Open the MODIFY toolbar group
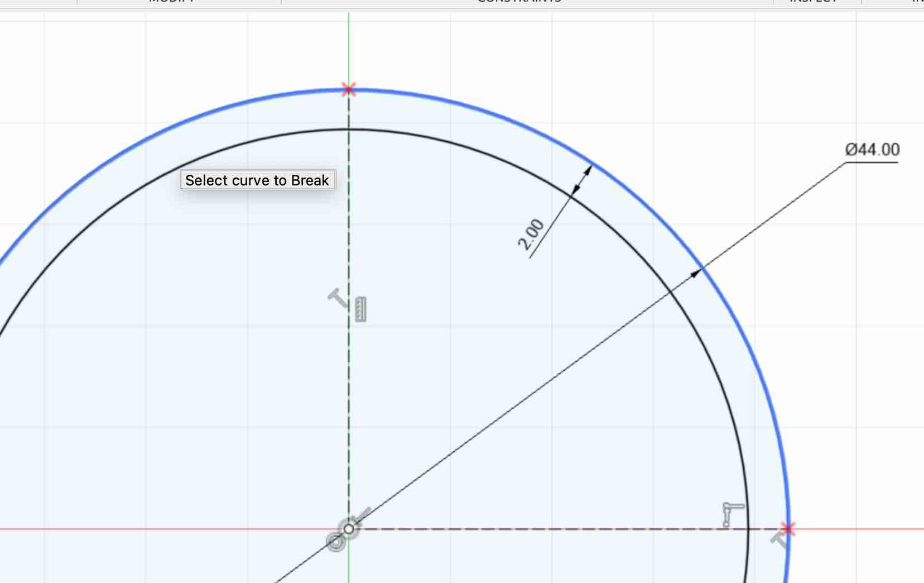Image resolution: width=924 pixels, height=583 pixels. [171, 2]
